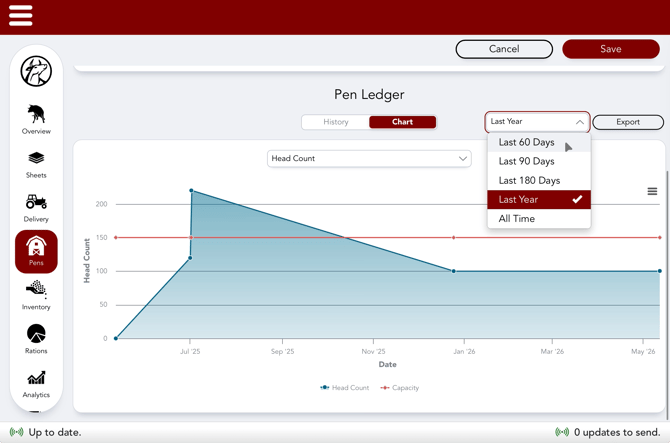The height and width of the screenshot is (443, 670).
Task: Select the Last Year option
Action: (539, 199)
